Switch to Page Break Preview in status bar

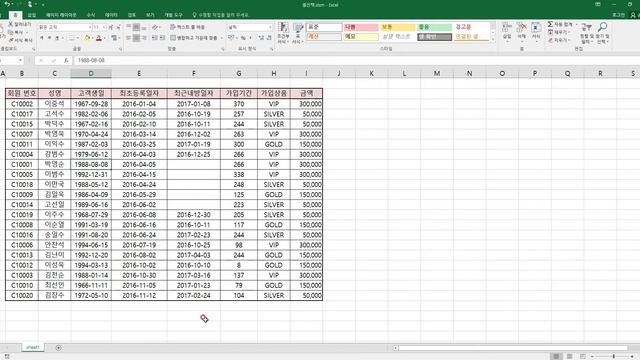pyautogui.click(x=582, y=356)
